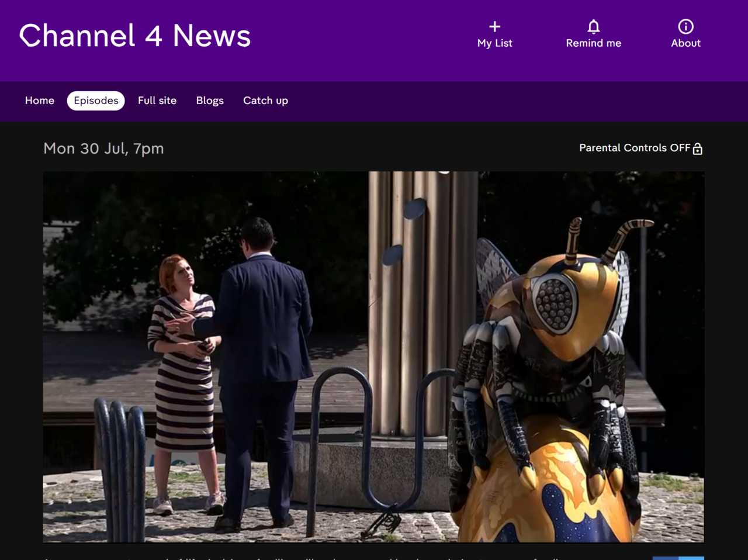Click the About label
The height and width of the screenshot is (560, 748).
[685, 43]
